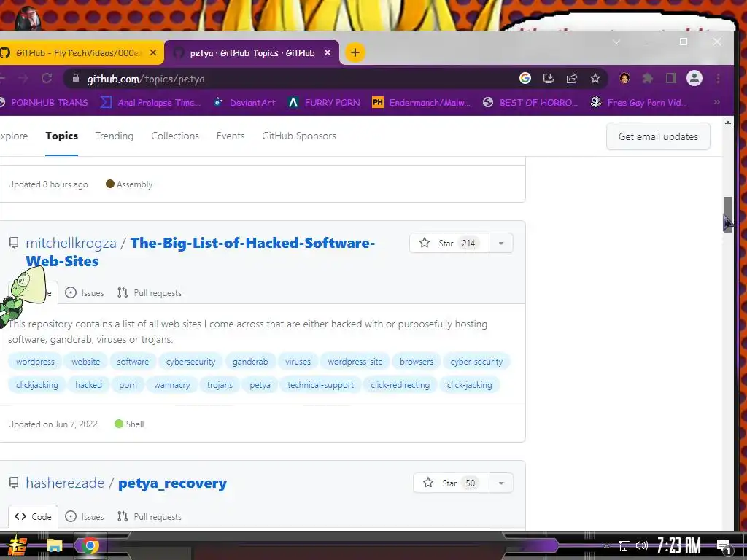This screenshot has height=560, width=747.
Task: Open Issues tab of mitchellkrogza repository
Action: [85, 293]
